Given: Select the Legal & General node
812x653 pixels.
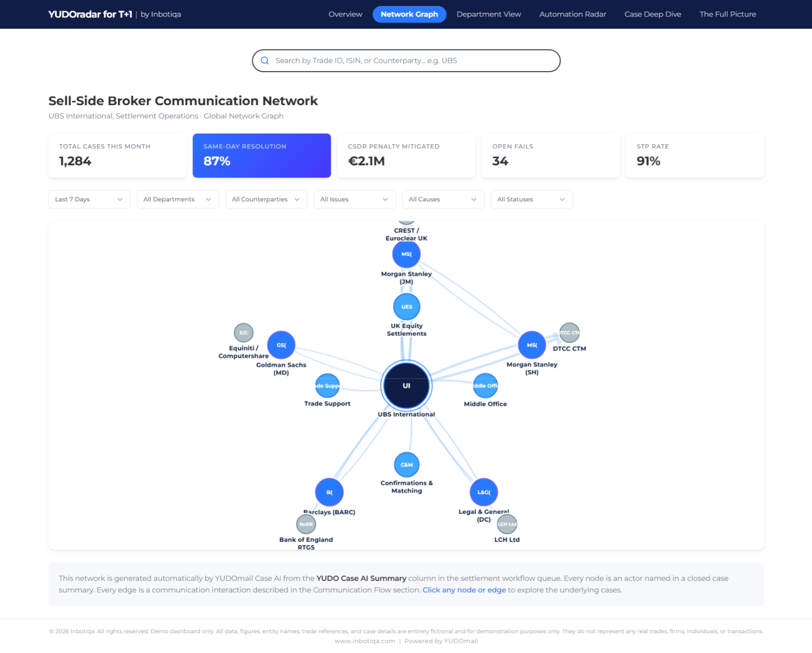Looking at the screenshot, I should click(483, 492).
